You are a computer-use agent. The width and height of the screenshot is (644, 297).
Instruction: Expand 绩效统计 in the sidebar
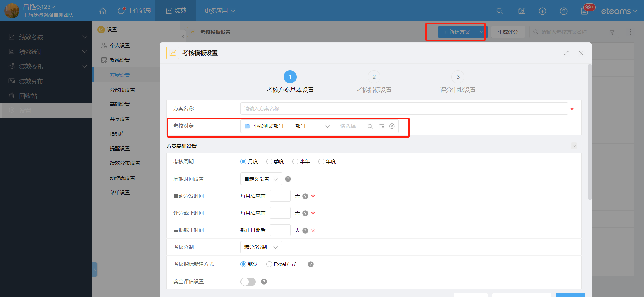pos(46,52)
